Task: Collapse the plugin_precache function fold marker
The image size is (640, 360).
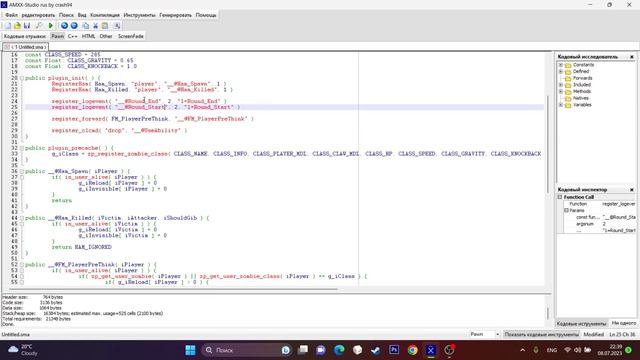Action: [22, 148]
